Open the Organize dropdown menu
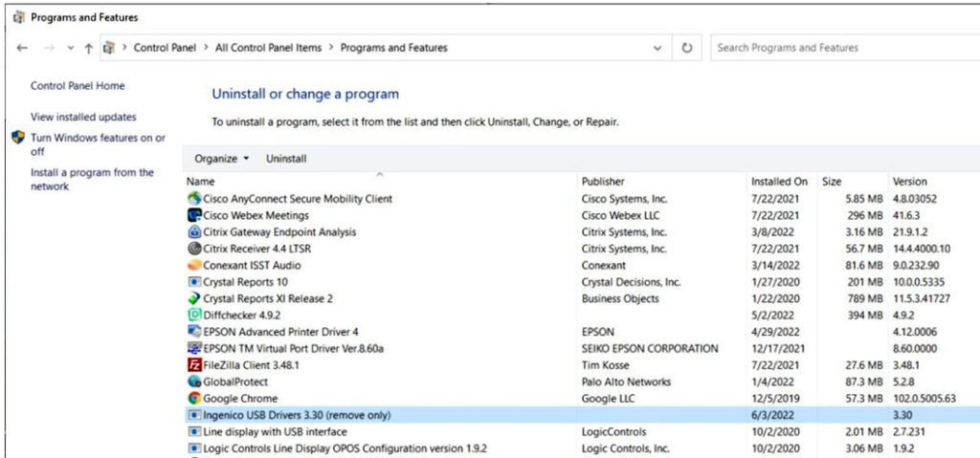The image size is (980, 458). click(222, 159)
